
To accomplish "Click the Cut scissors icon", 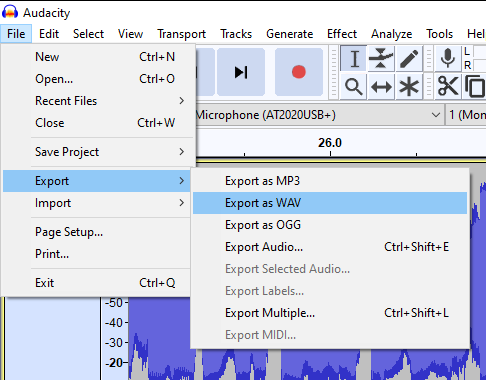I will (x=448, y=87).
